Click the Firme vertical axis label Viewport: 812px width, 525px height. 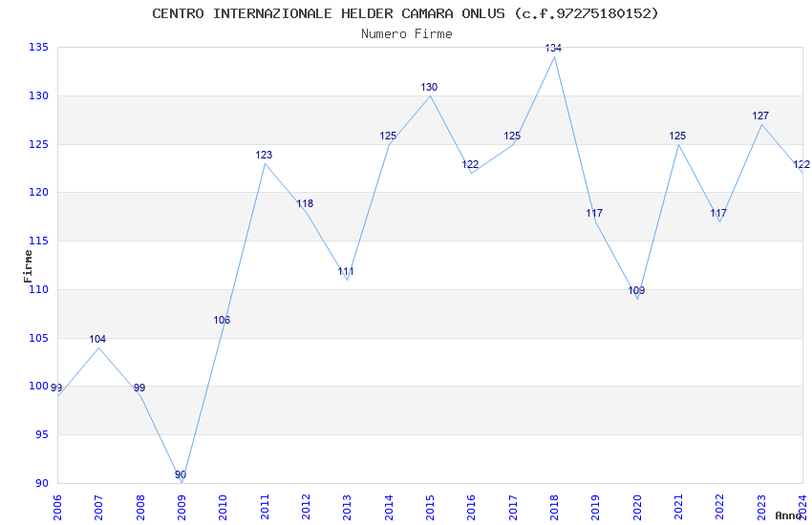click(x=28, y=266)
